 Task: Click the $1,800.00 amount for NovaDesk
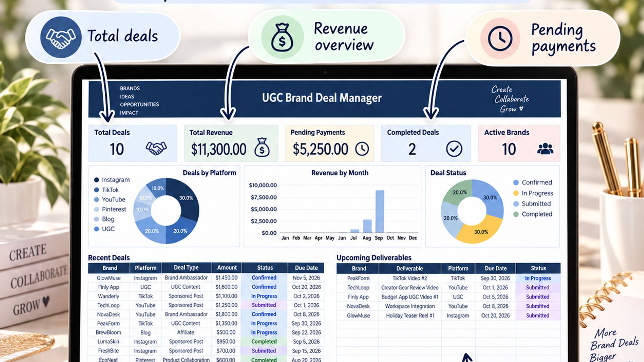pyautogui.click(x=226, y=314)
